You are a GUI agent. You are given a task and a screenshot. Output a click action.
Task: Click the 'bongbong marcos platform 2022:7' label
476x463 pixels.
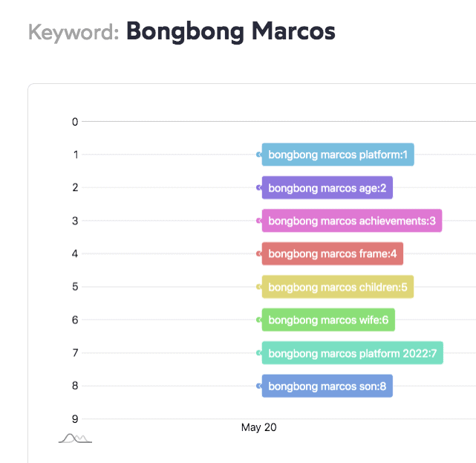(x=353, y=353)
